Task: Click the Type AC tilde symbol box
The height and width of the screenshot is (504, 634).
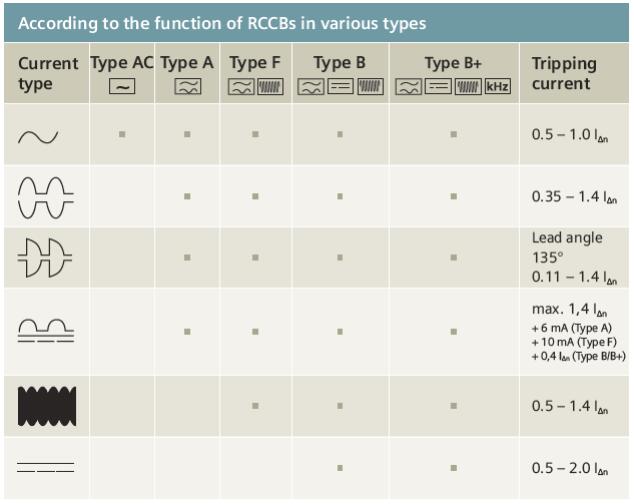Action: [x=122, y=87]
